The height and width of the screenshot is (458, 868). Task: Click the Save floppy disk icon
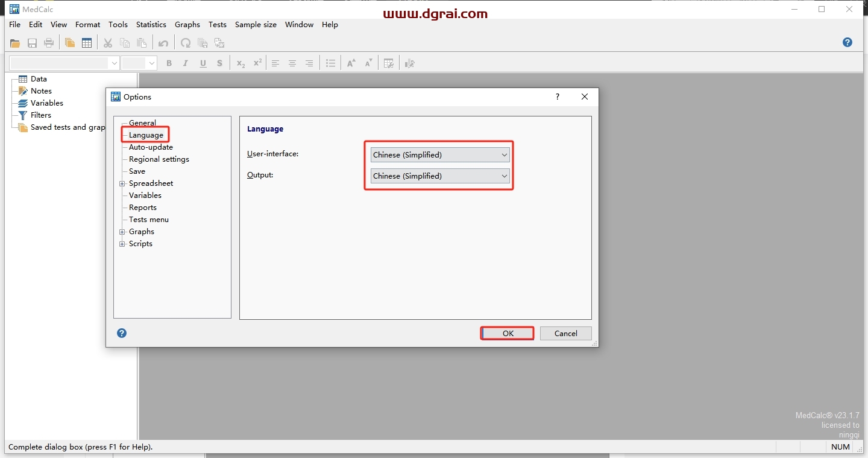click(32, 43)
